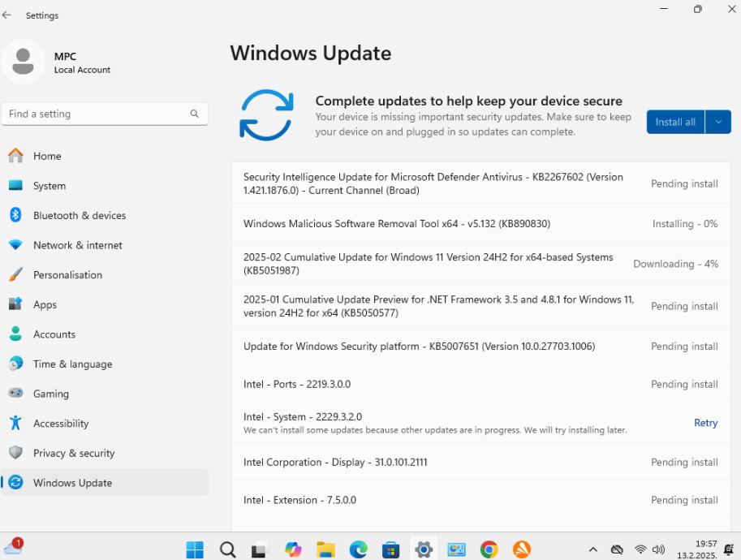Click the Bluetooth symbol icon
This screenshot has height=560, width=741.
coord(15,215)
